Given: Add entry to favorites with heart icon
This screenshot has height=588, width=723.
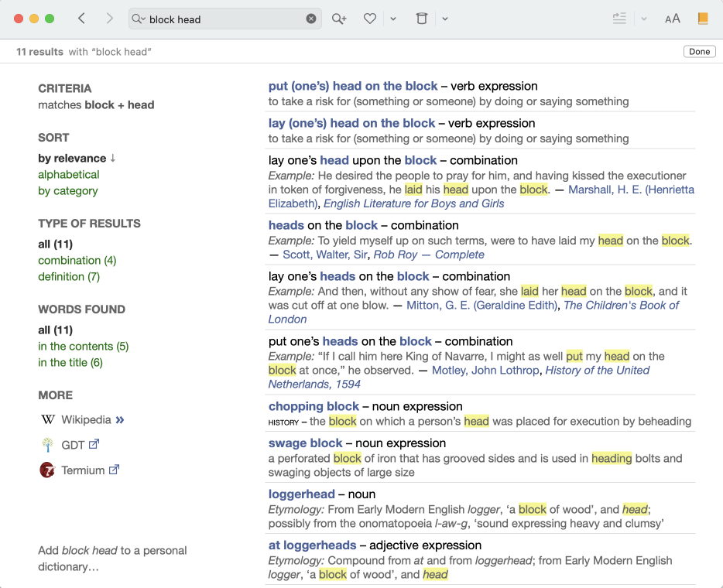Looking at the screenshot, I should click(370, 19).
